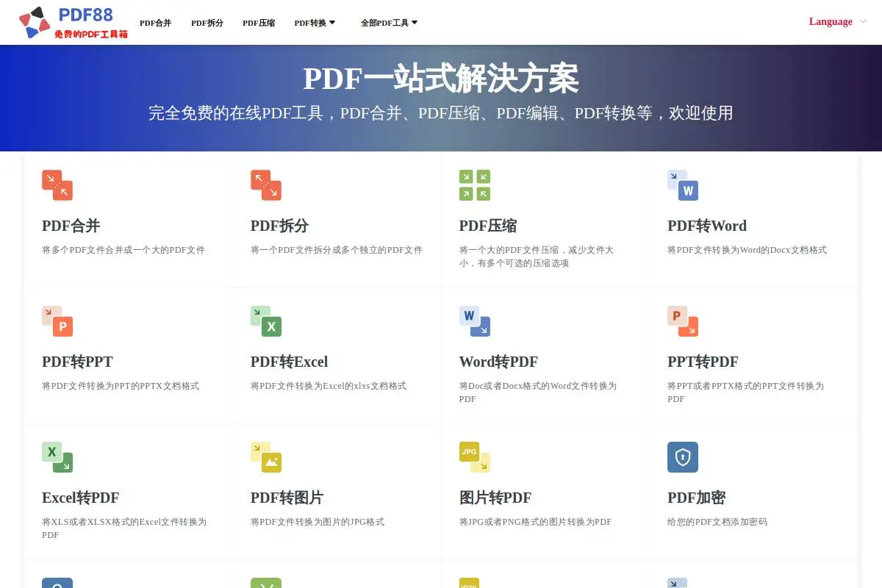
Task: Expand the PDF转换 dropdown menu
Action: coord(315,23)
